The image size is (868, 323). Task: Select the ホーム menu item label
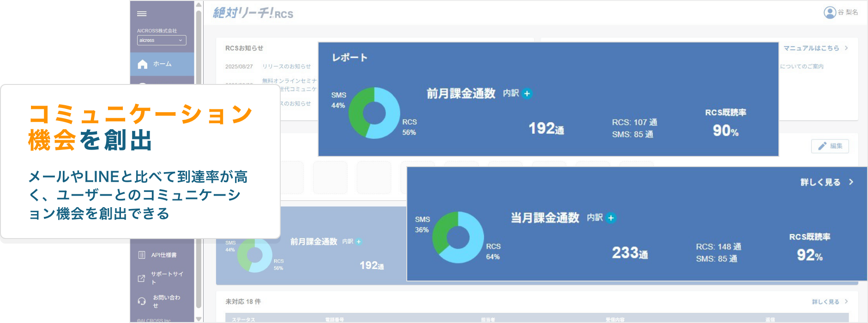pyautogui.click(x=163, y=64)
